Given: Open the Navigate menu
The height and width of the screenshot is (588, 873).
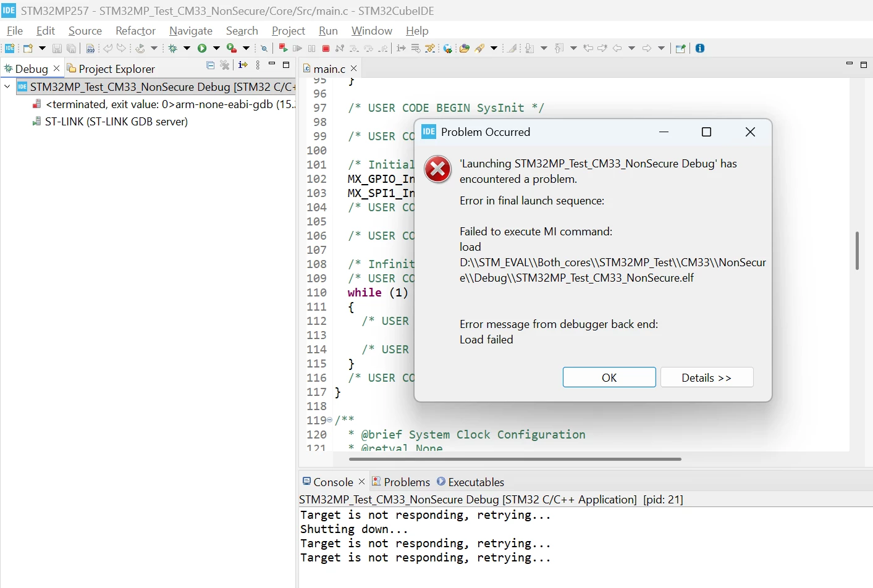Looking at the screenshot, I should pyautogui.click(x=191, y=30).
